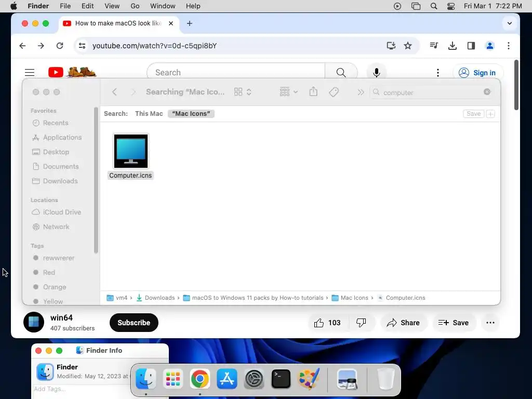Click the site information icon in the address bar
532x399 pixels.
82,46
